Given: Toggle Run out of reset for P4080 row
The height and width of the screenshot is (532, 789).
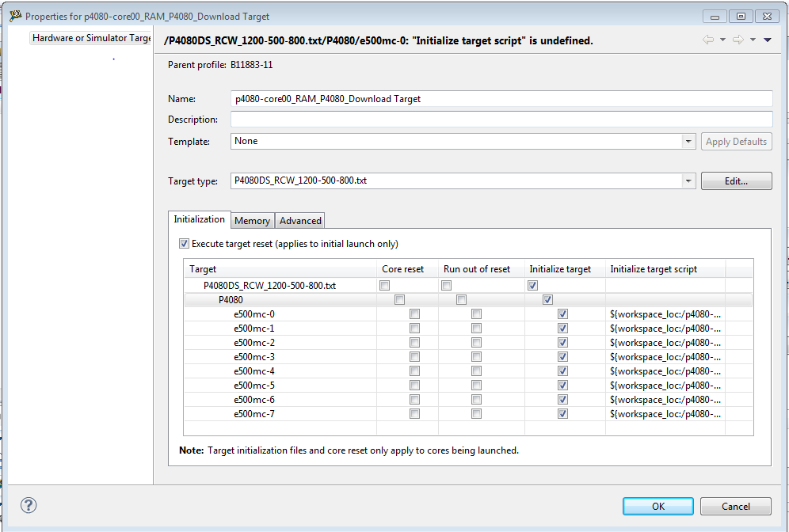Looking at the screenshot, I should point(461,300).
